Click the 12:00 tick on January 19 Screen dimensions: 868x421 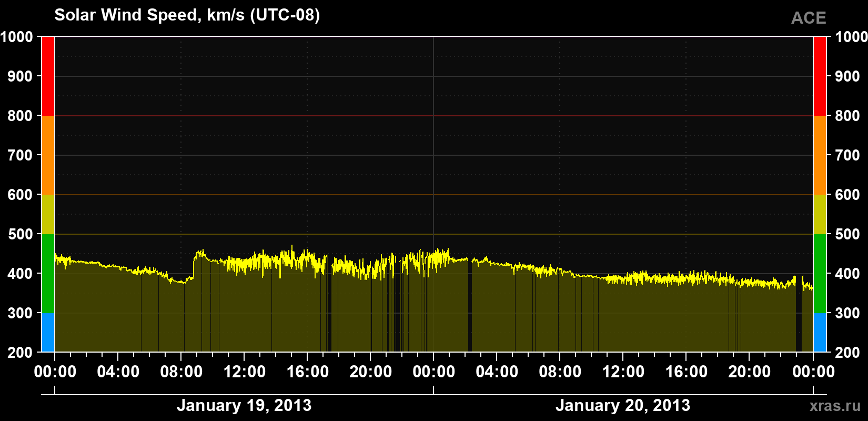244,372
